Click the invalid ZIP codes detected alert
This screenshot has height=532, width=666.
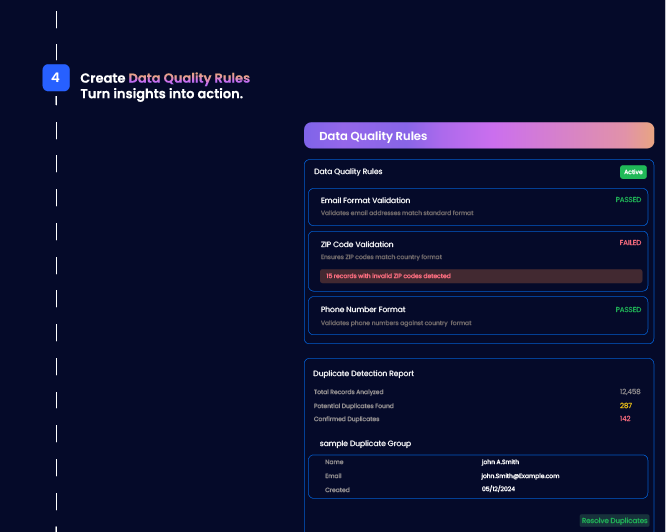[x=481, y=276]
